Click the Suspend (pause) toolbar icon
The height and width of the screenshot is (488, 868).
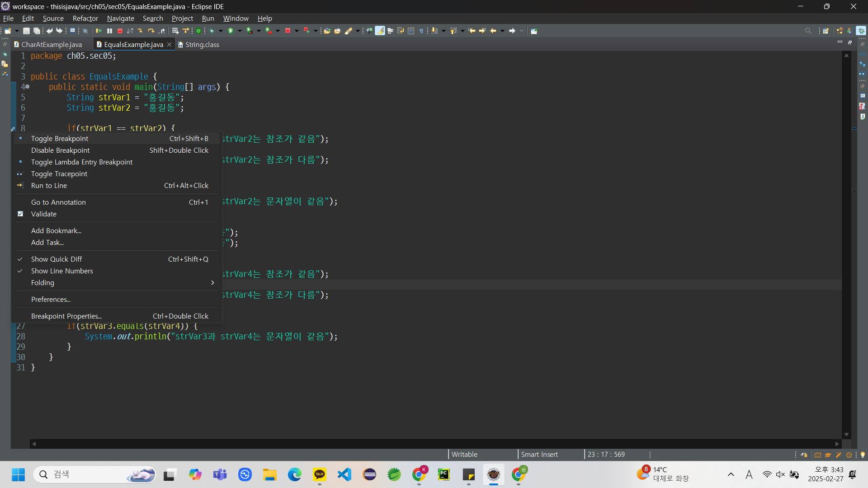click(109, 31)
